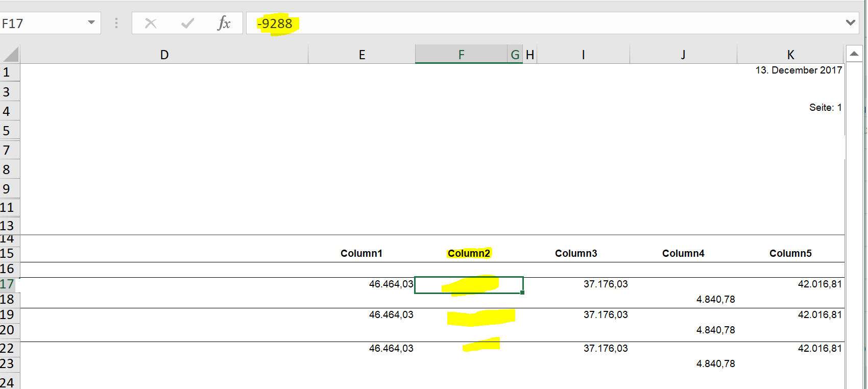Click the Enter checkmark formula icon
This screenshot has height=389, width=868.
click(x=187, y=23)
